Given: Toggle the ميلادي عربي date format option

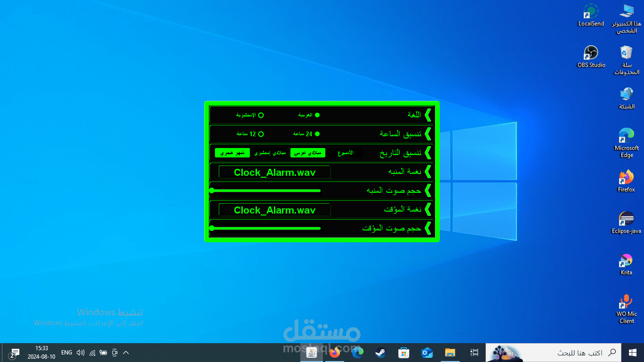Looking at the screenshot, I should tap(307, 153).
